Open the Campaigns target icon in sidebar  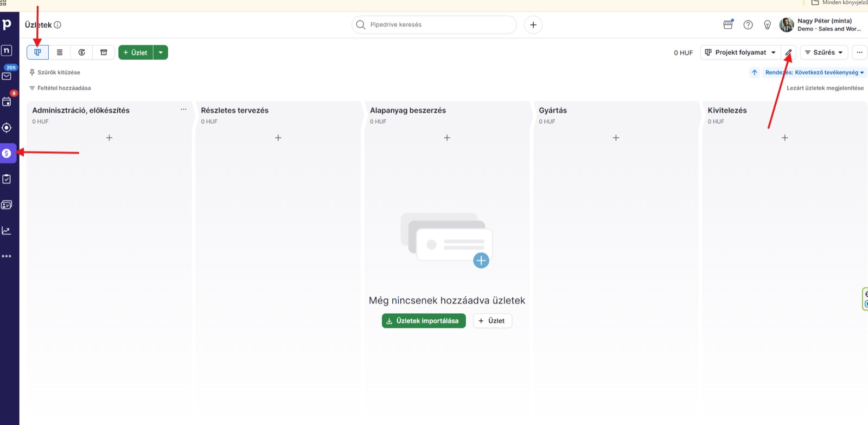7,128
